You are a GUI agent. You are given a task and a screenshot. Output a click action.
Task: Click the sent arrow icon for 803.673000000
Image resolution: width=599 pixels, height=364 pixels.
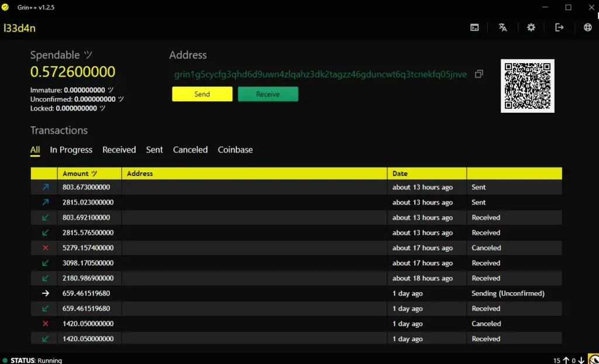(x=46, y=187)
